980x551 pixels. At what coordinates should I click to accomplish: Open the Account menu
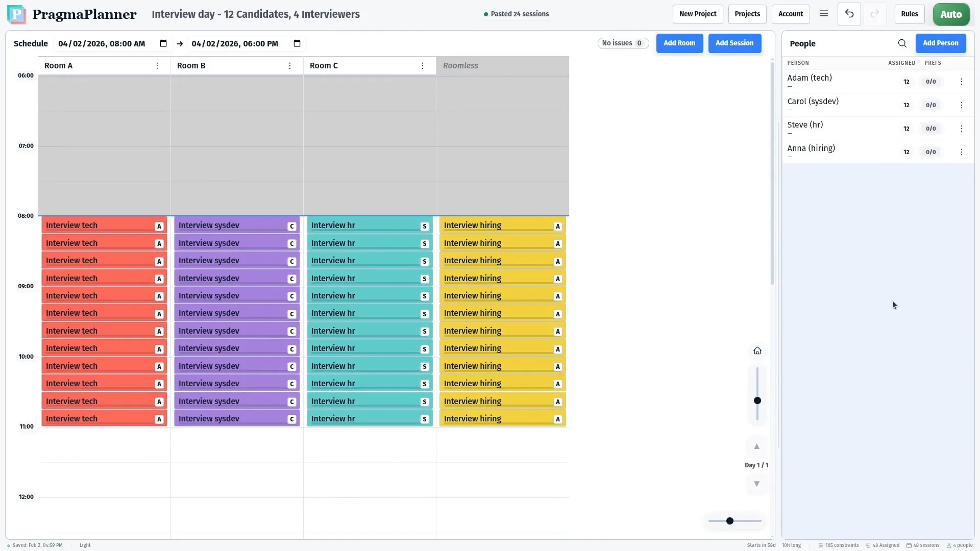tap(790, 14)
